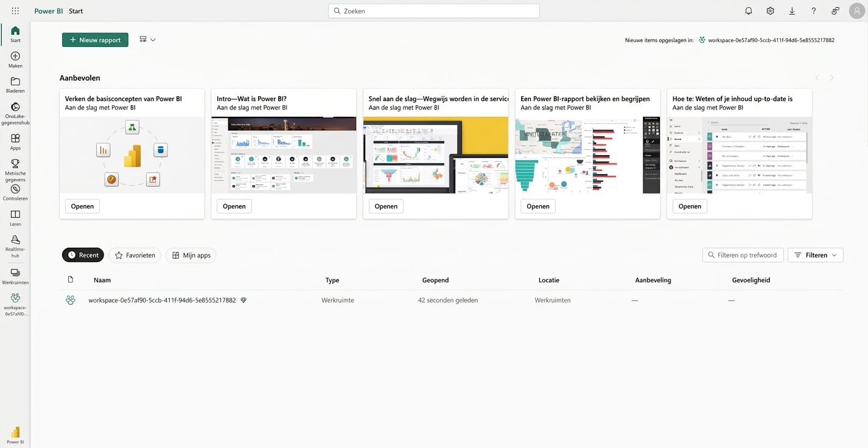Sort by the Naam column header

tap(102, 280)
